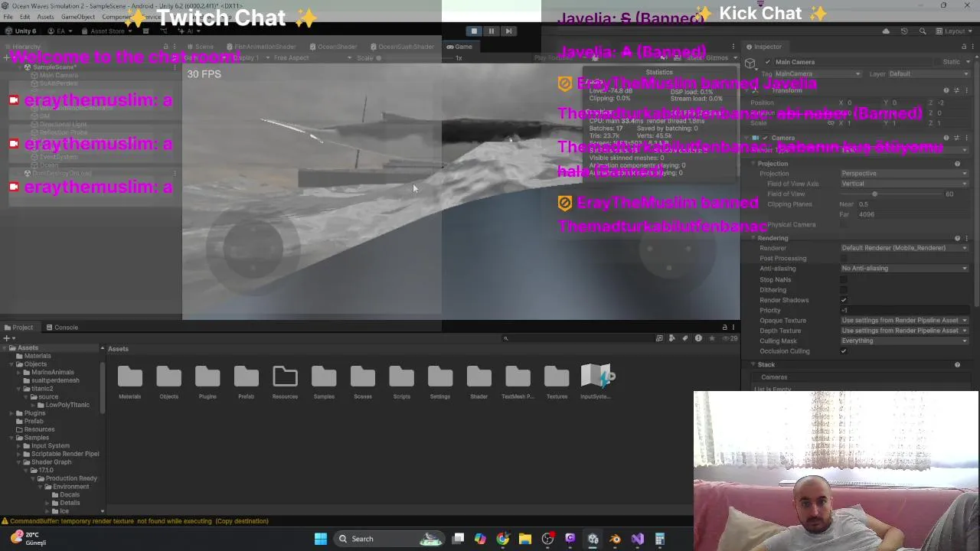Open the Anti-aliasing dropdown

coord(903,269)
